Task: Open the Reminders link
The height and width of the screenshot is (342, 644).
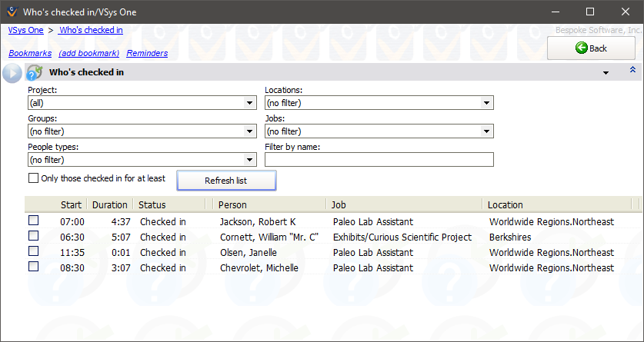Action: coord(147,53)
